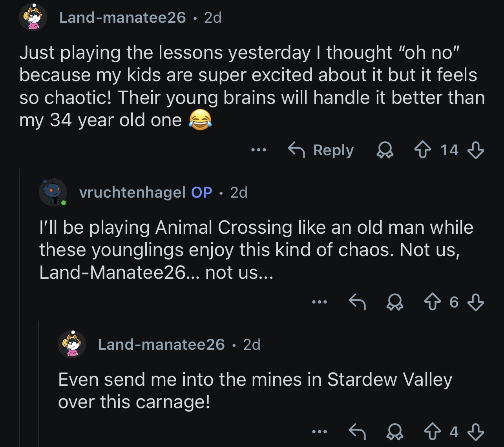View vruchtenhagel's avatar with online indicator
Screen dimensions: 504x447
point(53,192)
